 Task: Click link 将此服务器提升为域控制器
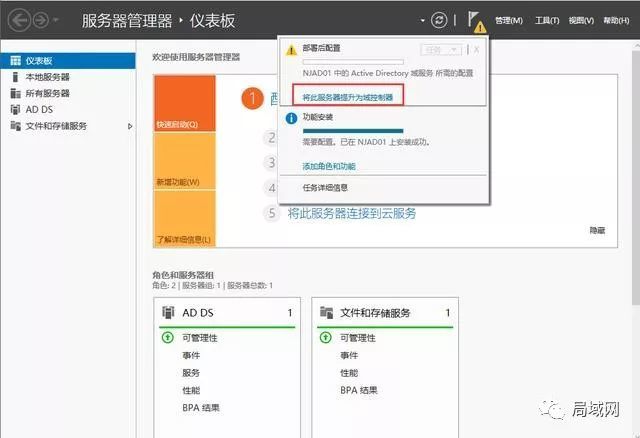(x=348, y=97)
